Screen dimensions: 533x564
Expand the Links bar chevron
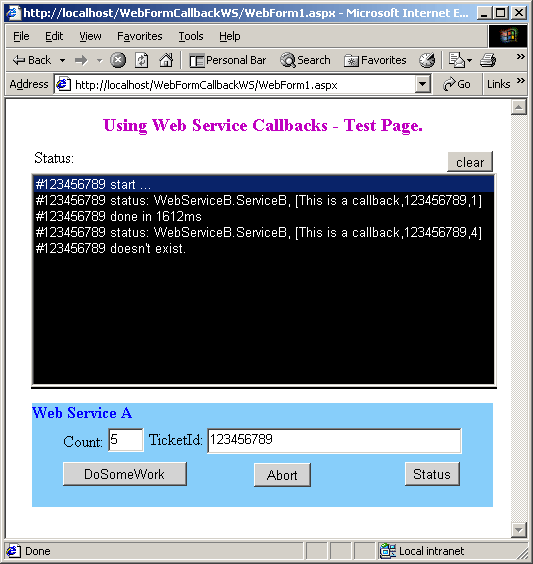[520, 81]
